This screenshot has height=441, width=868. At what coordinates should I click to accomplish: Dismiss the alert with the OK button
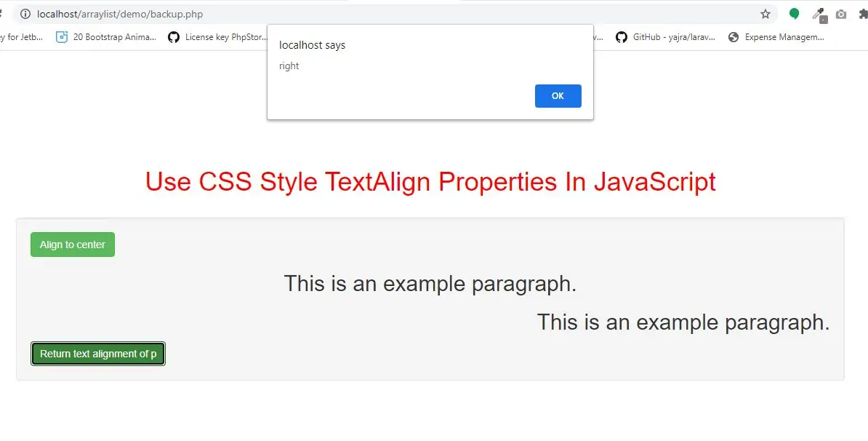(x=558, y=96)
